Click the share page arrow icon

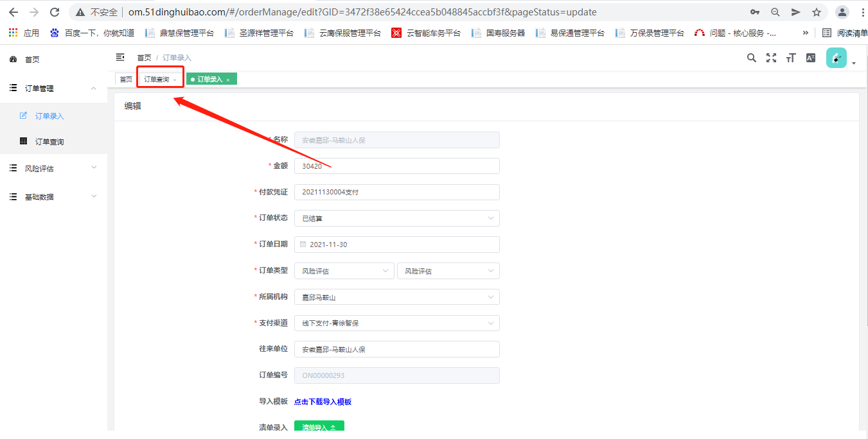[x=796, y=12]
